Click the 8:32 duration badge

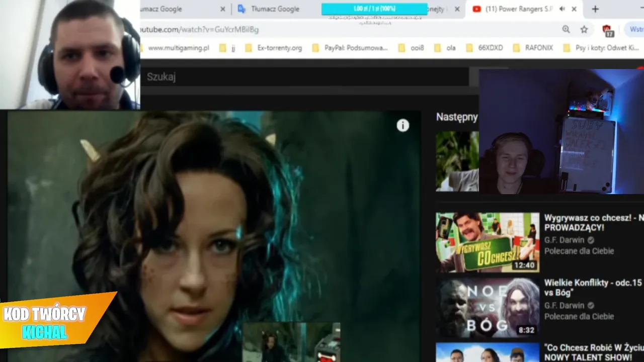point(526,330)
